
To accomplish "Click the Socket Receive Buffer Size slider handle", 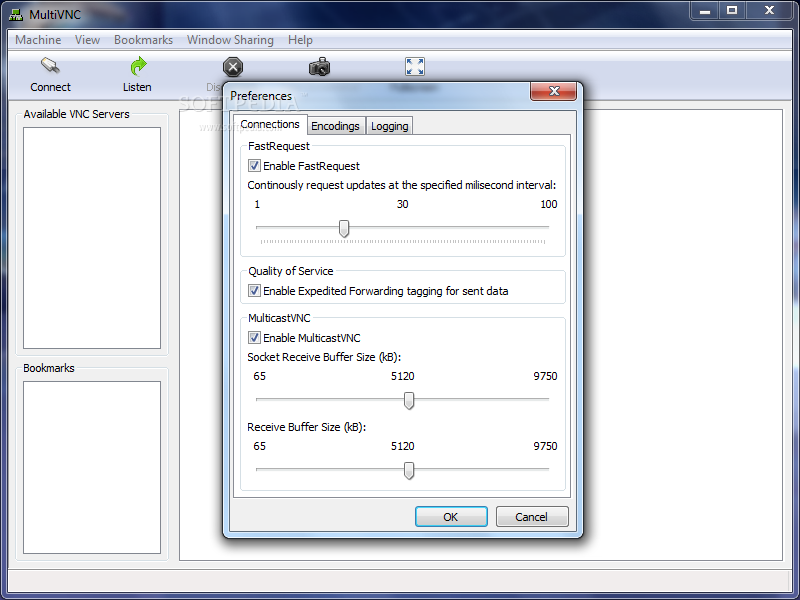I will (409, 401).
